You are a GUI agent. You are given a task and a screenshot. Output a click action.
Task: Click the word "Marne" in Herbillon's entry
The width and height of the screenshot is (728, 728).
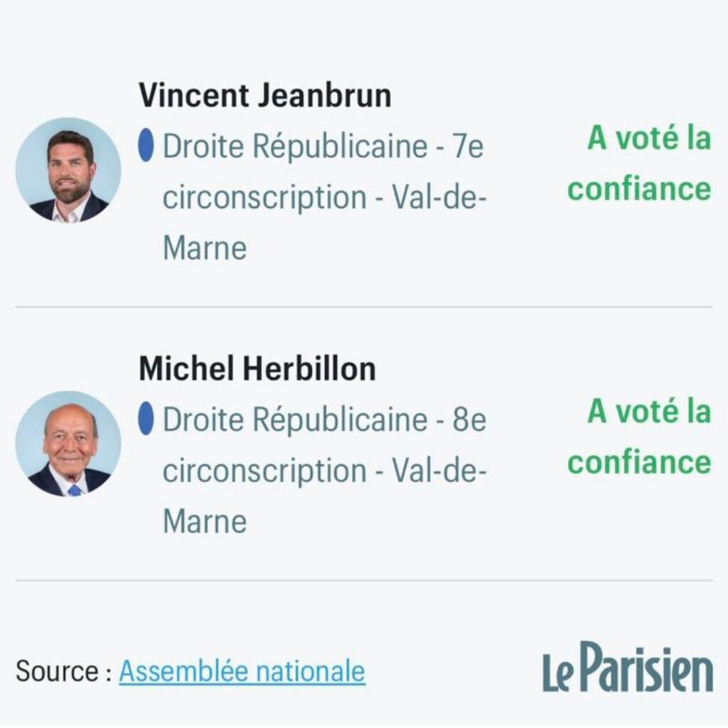tap(205, 522)
